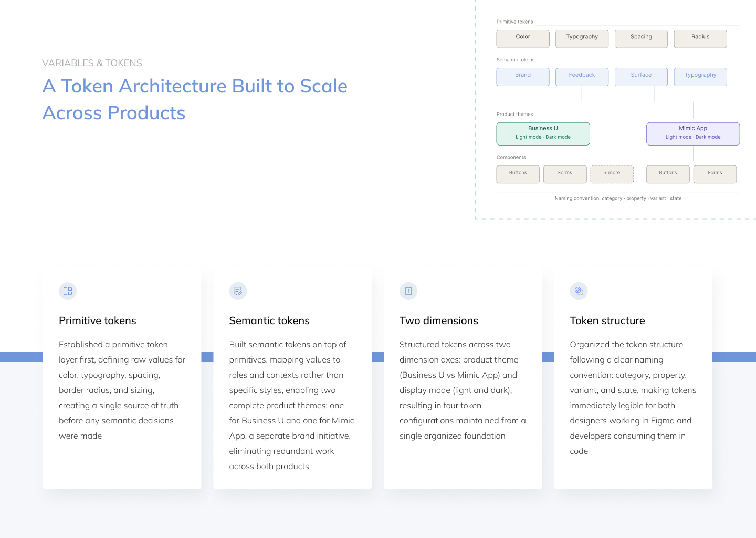Click the Primitive tokens card layout icon

click(68, 291)
